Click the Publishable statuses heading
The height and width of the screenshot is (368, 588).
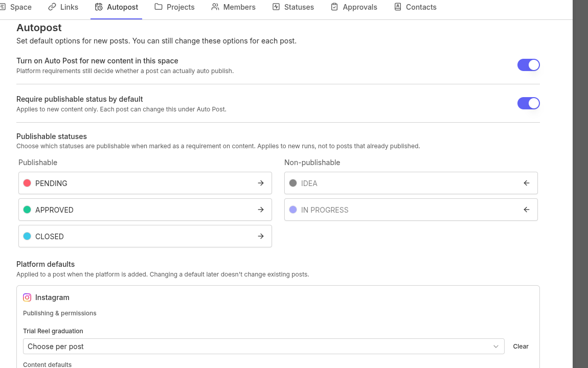(51, 136)
